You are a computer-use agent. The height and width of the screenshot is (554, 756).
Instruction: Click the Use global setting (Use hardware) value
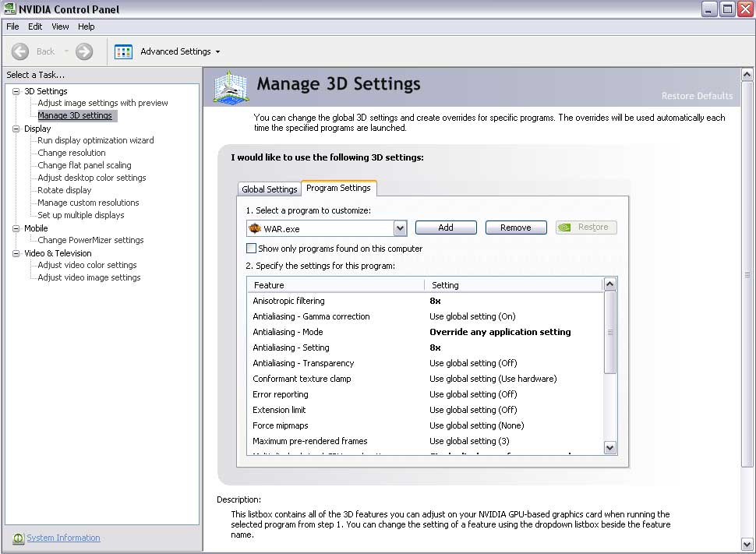[x=493, y=379]
